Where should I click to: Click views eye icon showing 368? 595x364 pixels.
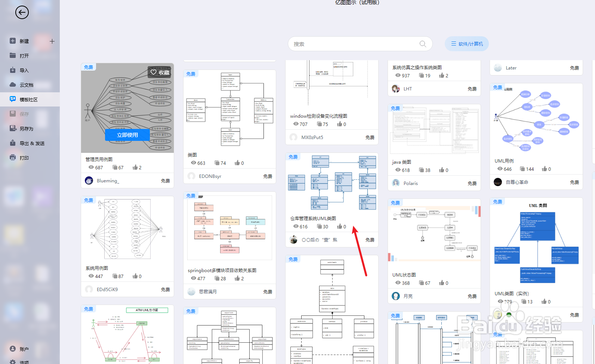click(x=398, y=283)
